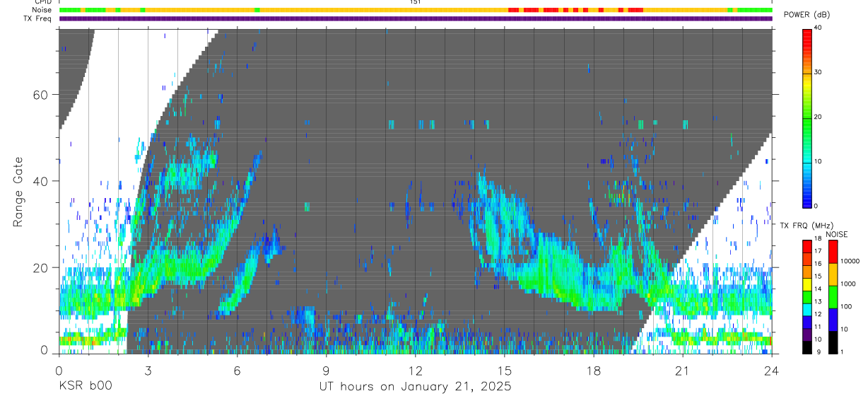The height and width of the screenshot is (401, 868).
Task: Click the "POWER (dB)" colorbar title
Action: pos(807,16)
